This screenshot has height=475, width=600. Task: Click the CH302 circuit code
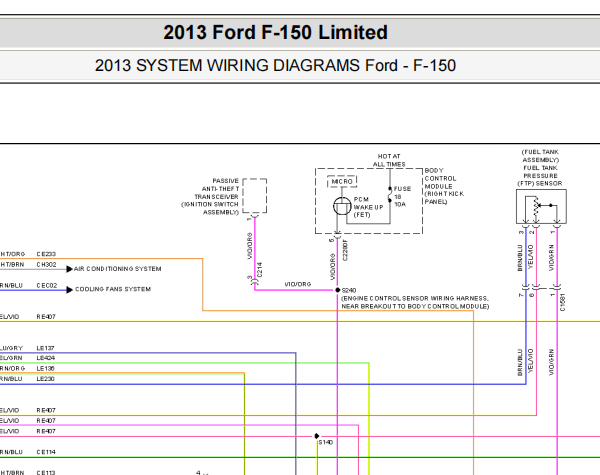[46, 264]
